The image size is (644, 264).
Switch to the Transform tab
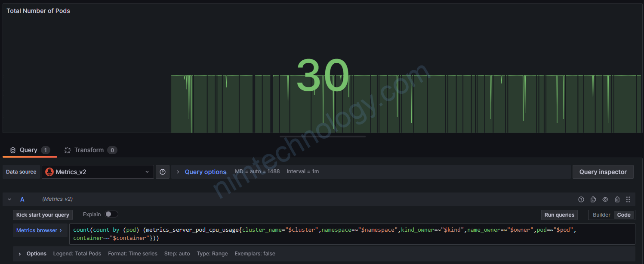click(x=89, y=150)
